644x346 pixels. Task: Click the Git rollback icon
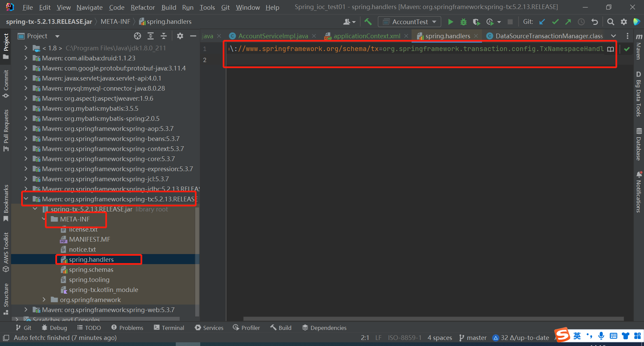[595, 22]
